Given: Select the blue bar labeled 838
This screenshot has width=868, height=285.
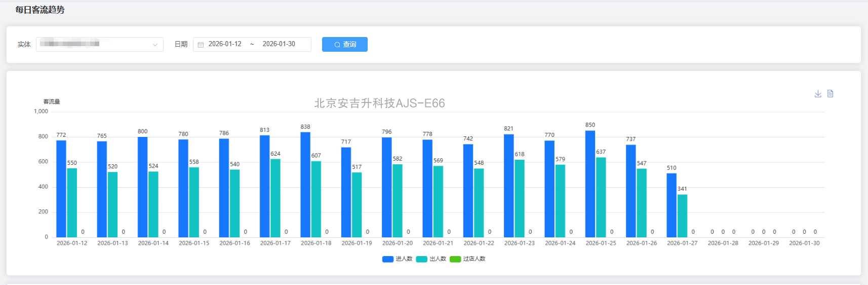Looking at the screenshot, I should 305,185.
